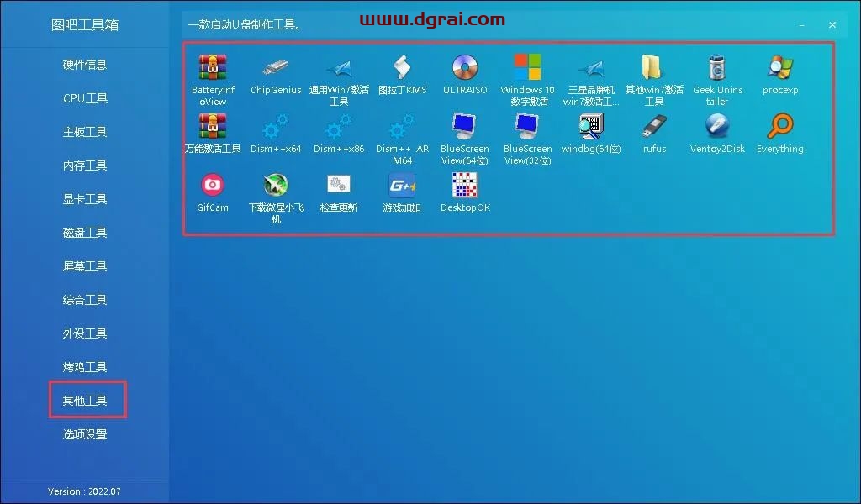Open 下载微星小飞机 icon

(276, 197)
